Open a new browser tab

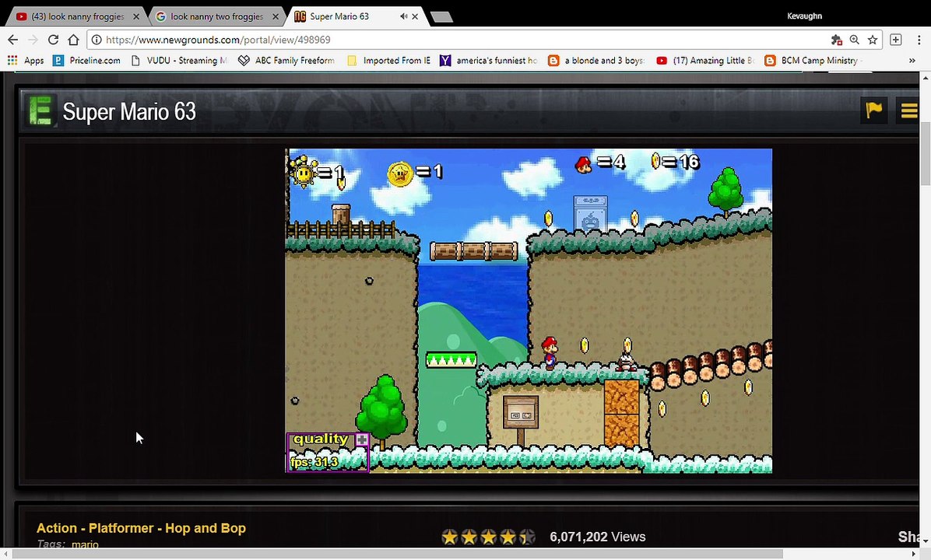tap(441, 17)
